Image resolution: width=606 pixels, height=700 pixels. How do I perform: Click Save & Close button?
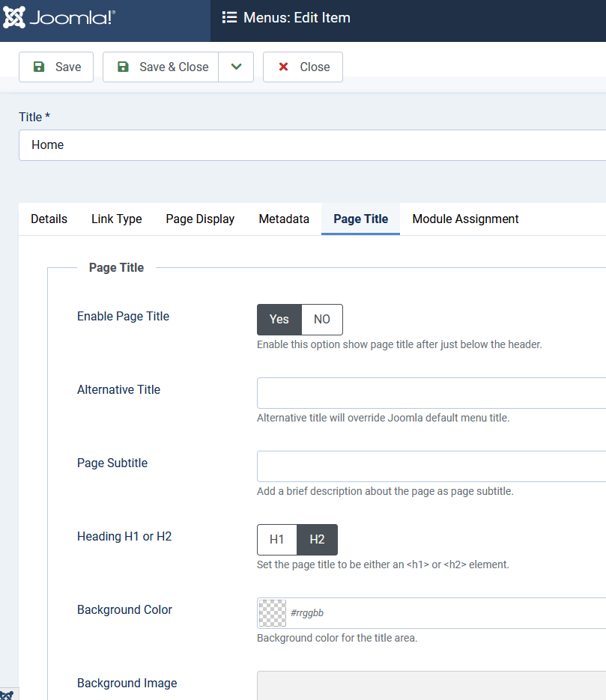point(161,67)
